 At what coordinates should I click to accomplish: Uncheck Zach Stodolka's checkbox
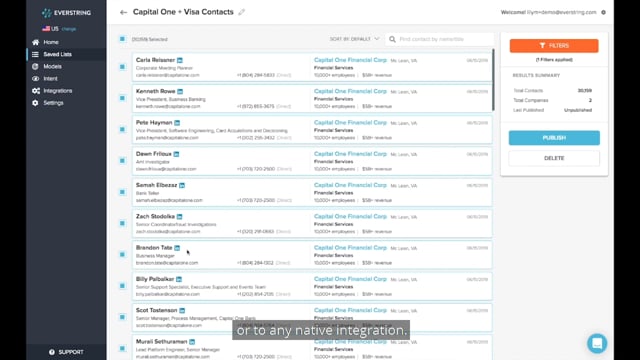pos(122,223)
